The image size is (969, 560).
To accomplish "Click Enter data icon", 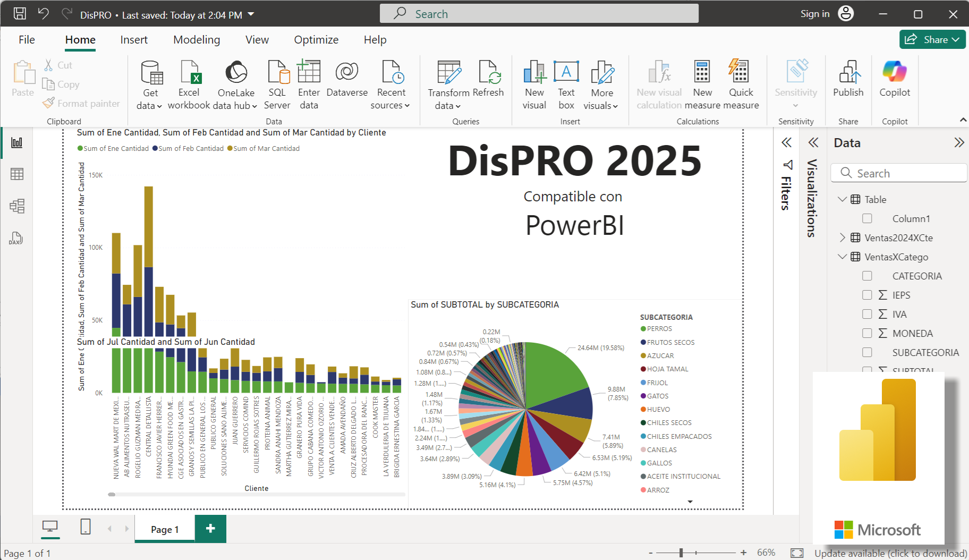I will (x=309, y=71).
